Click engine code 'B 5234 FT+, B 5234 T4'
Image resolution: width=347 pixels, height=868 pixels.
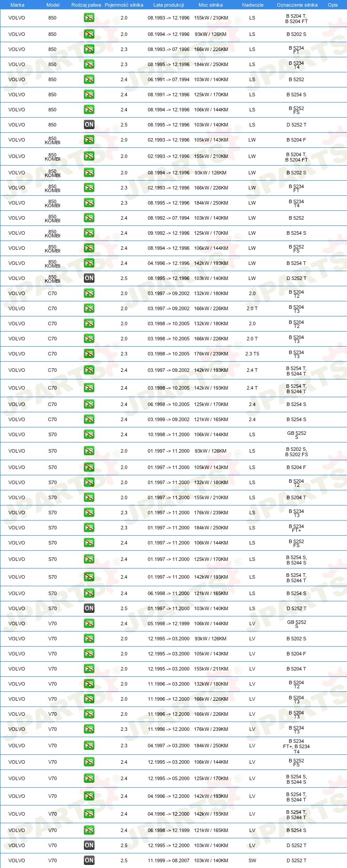296,746
